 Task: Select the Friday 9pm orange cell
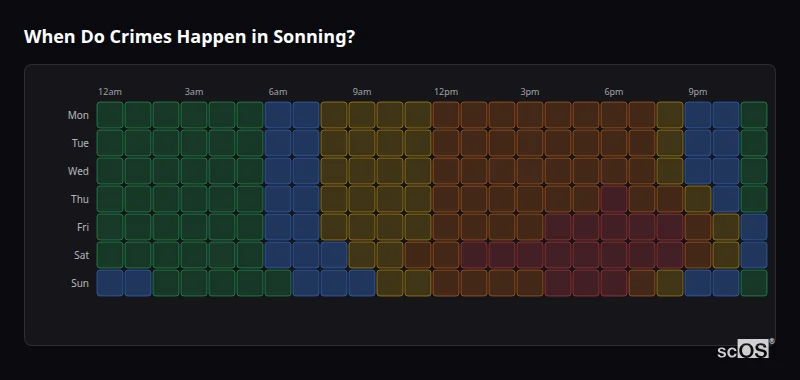(x=698, y=227)
